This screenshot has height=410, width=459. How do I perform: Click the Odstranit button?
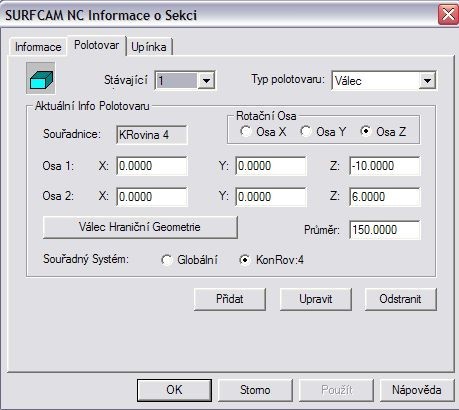point(400,299)
